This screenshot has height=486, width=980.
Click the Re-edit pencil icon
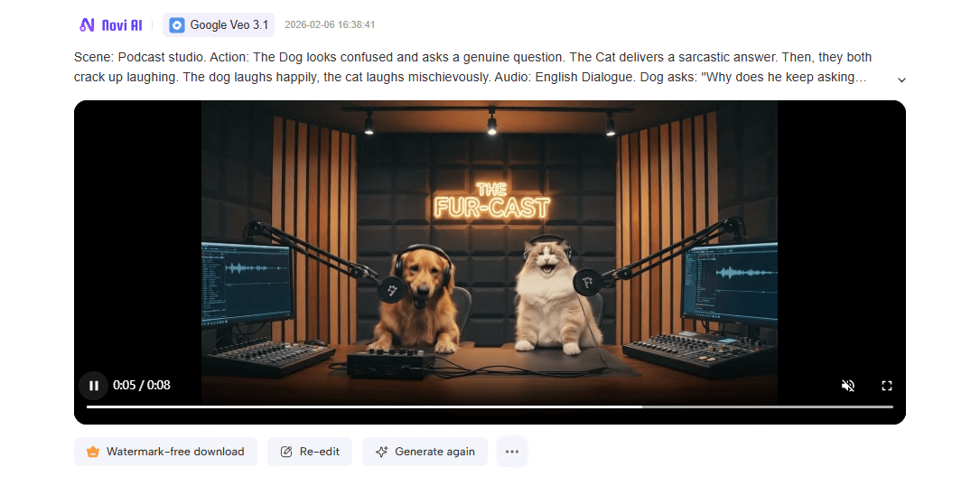[286, 452]
